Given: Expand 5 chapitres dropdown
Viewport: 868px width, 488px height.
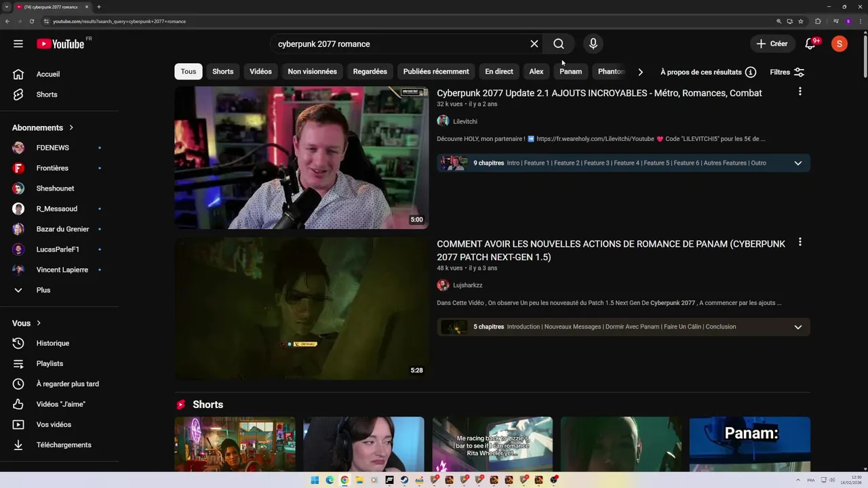Looking at the screenshot, I should (x=798, y=327).
